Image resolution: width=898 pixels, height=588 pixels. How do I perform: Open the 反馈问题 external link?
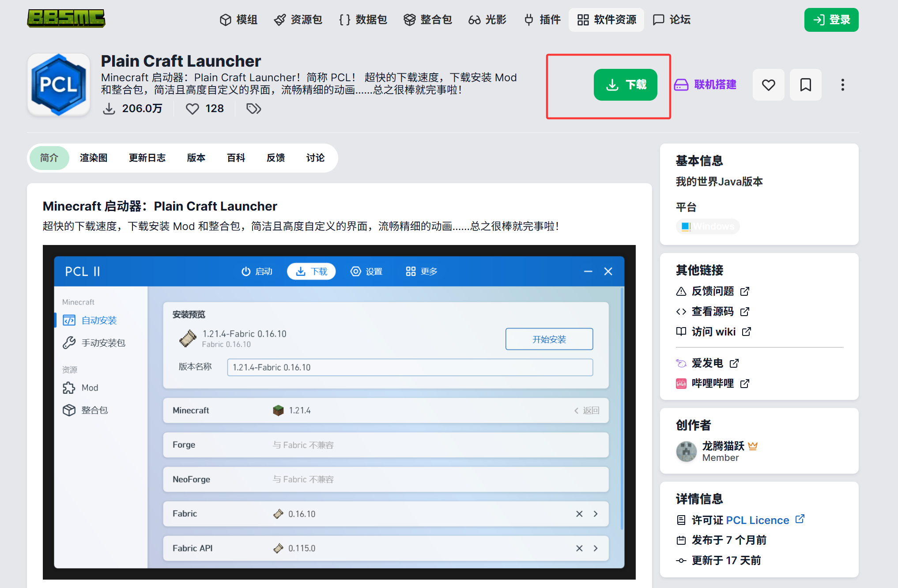point(713,291)
